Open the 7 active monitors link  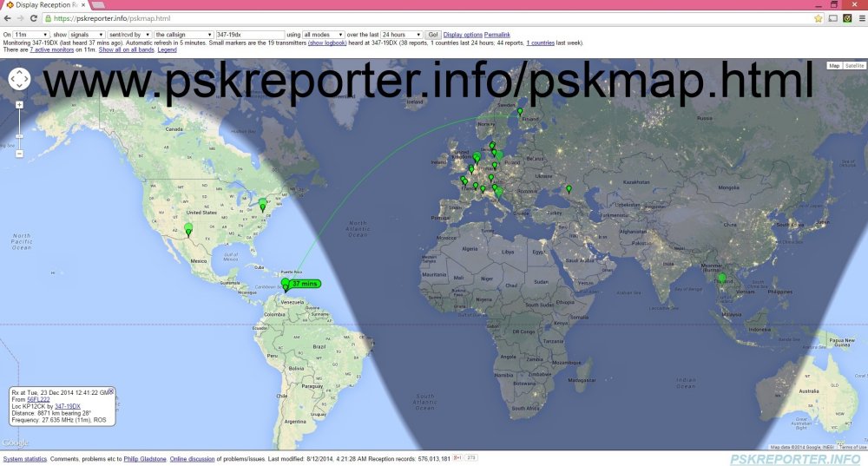point(51,49)
